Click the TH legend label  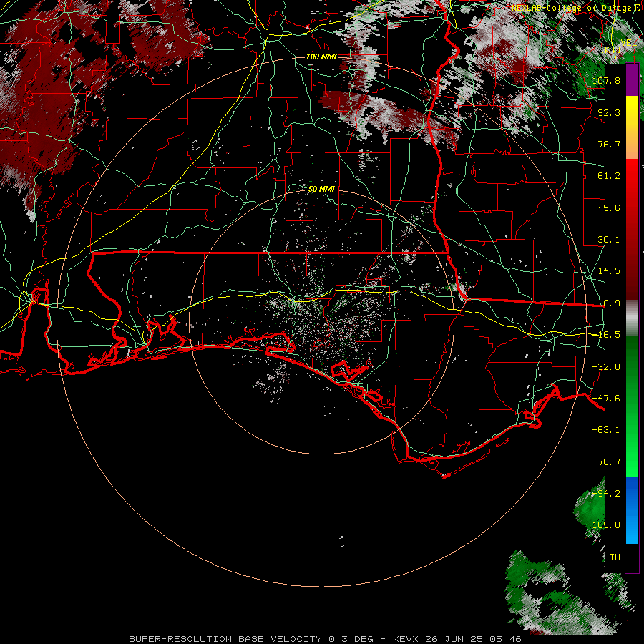point(615,557)
